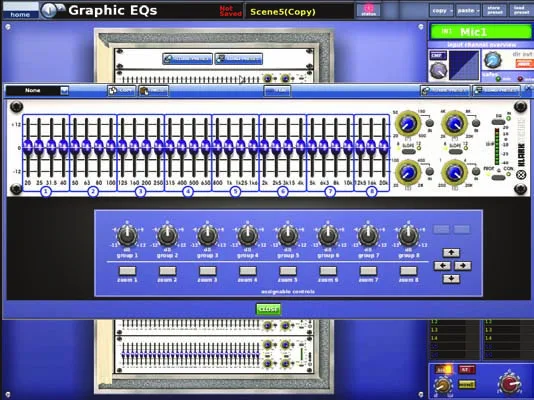Click load preset icon in EQ toolbar
The image size is (534, 400).
(497, 91)
